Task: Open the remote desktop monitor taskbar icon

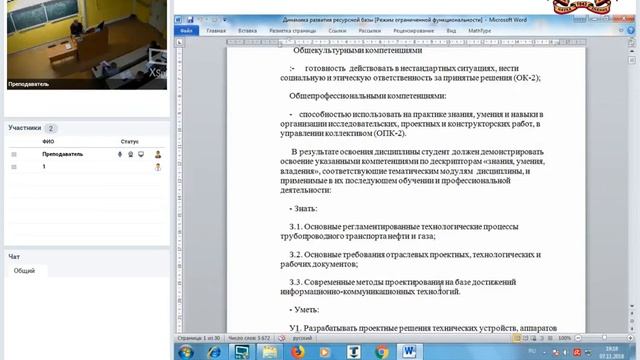Action: coord(242,352)
